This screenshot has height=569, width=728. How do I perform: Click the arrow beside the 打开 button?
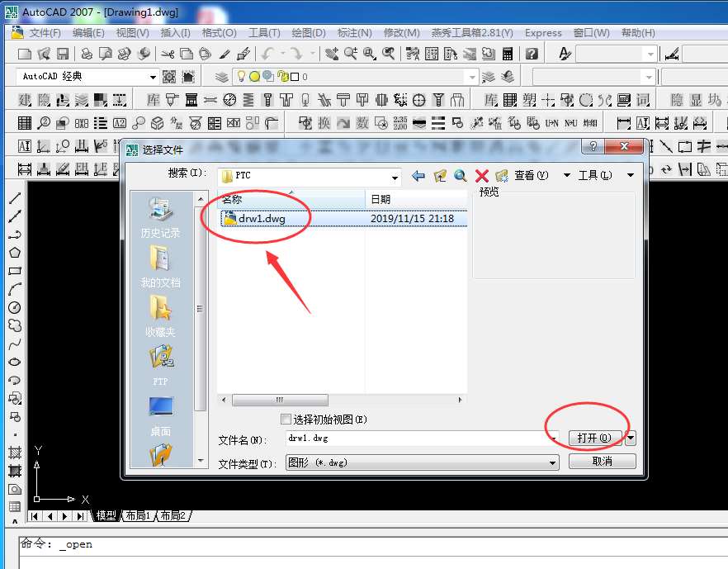630,438
